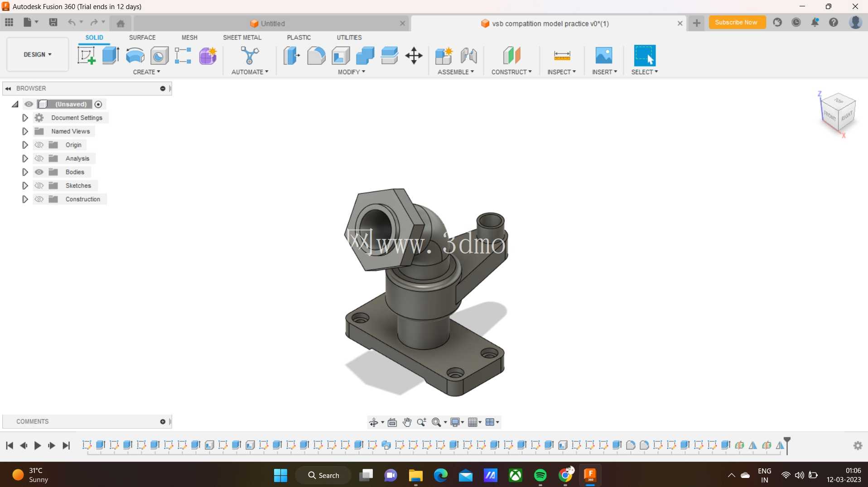This screenshot has width=868, height=487.
Task: Switch to the UTILITIES tab
Action: (x=349, y=38)
